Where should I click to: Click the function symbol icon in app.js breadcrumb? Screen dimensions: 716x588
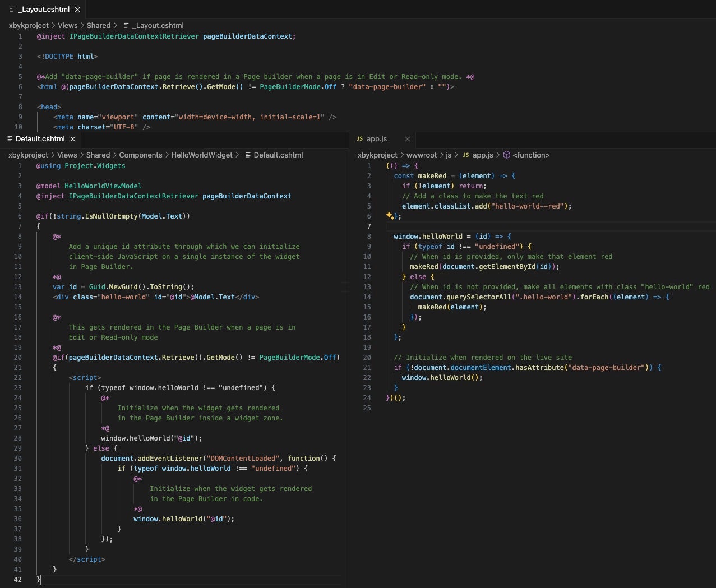pos(506,155)
